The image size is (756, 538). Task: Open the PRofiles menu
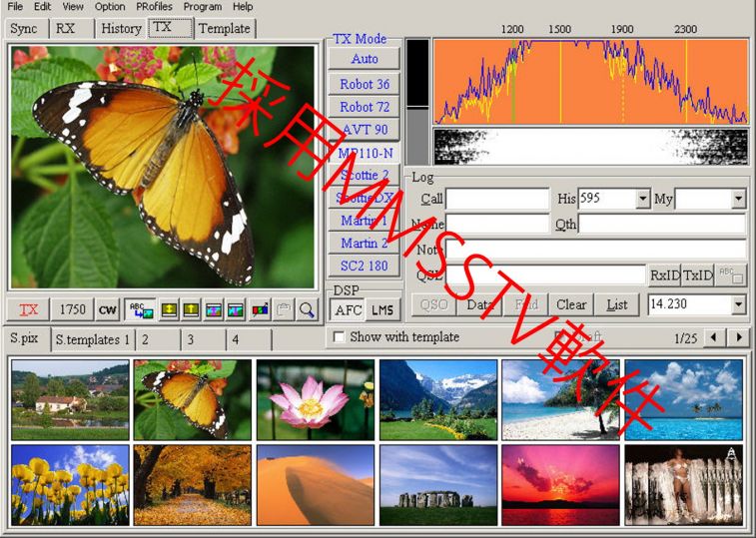155,7
